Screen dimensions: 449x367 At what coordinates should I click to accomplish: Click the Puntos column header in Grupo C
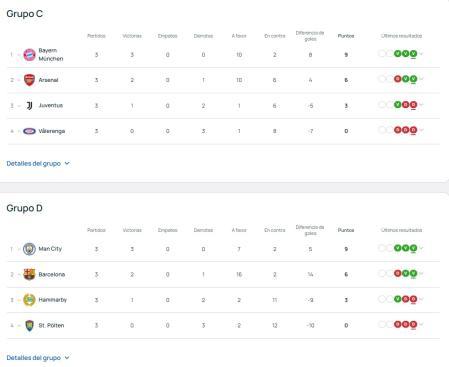(346, 36)
